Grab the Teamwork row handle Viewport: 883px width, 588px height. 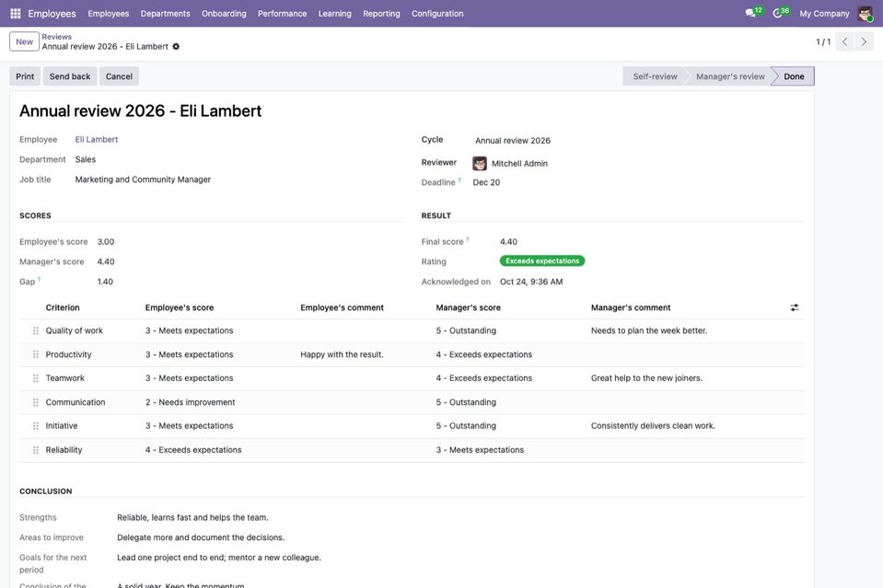(x=36, y=378)
